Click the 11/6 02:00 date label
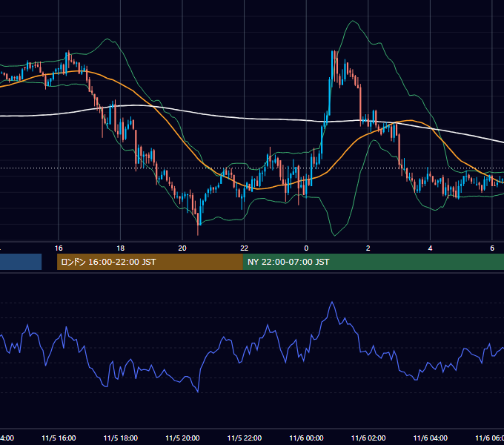The height and width of the screenshot is (445, 504). (368, 438)
